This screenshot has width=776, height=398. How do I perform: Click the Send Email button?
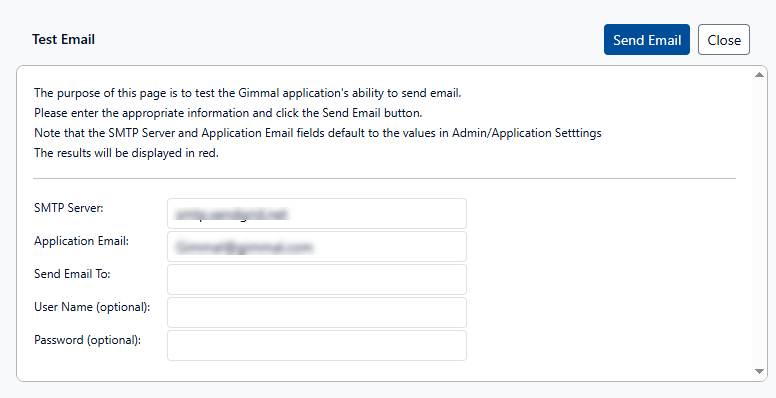[x=646, y=40]
